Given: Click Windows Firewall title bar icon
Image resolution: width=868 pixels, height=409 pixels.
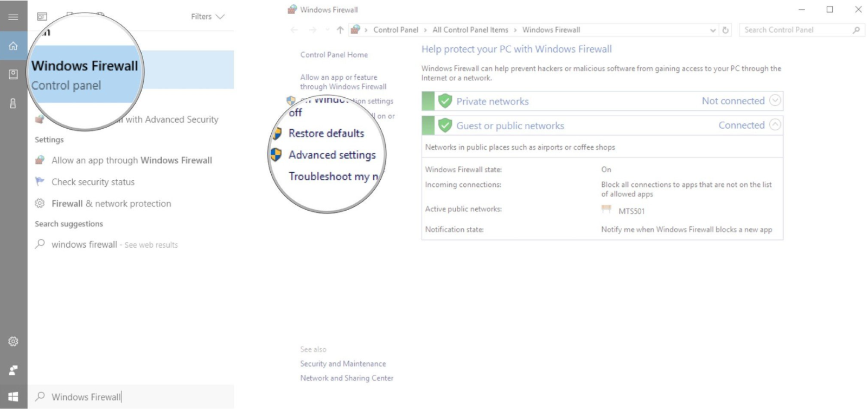Looking at the screenshot, I should 292,9.
